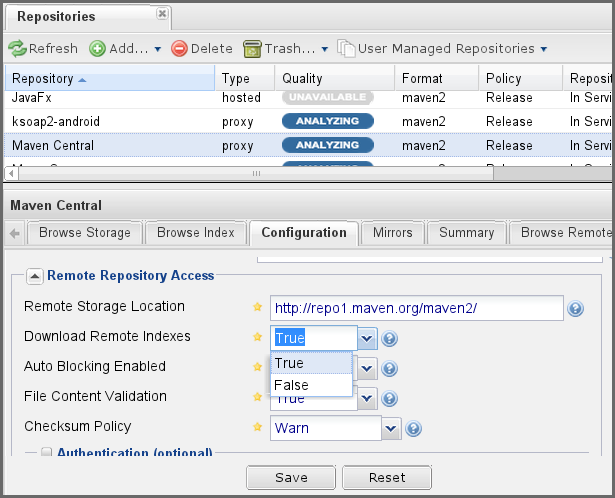Click the Checksum Policy Warn field
This screenshot has height=498, width=615.
pyautogui.click(x=326, y=428)
